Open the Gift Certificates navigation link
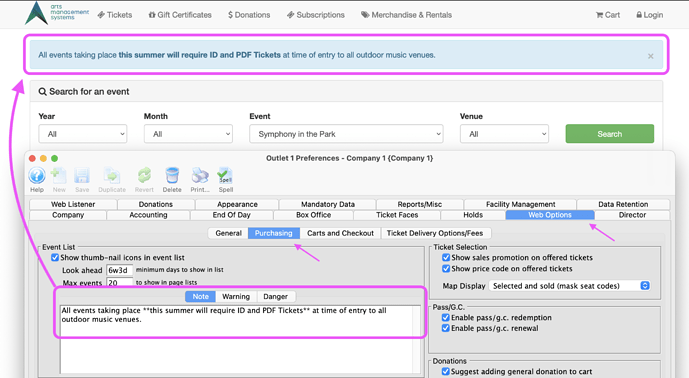689x378 pixels. (x=180, y=15)
